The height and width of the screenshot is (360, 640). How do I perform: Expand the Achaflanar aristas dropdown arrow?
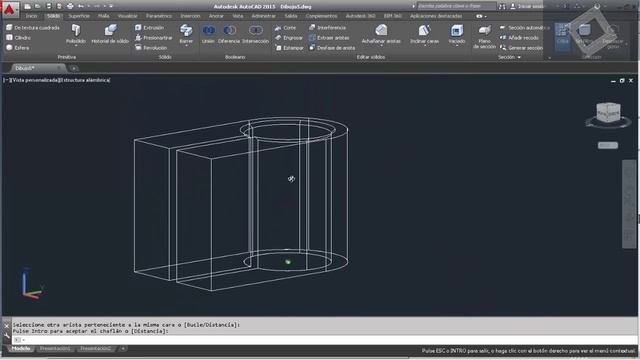pos(381,46)
